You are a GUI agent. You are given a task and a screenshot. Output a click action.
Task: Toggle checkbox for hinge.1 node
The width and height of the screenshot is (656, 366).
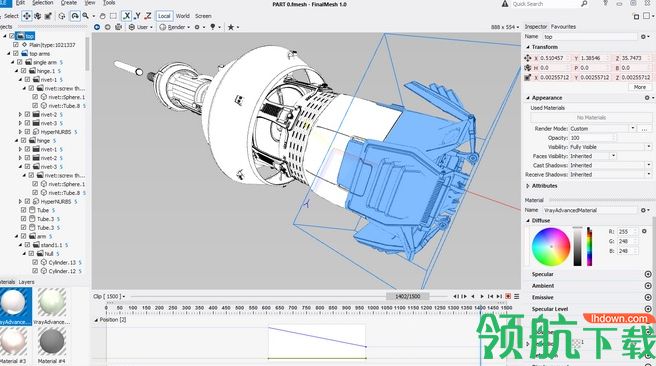point(24,71)
